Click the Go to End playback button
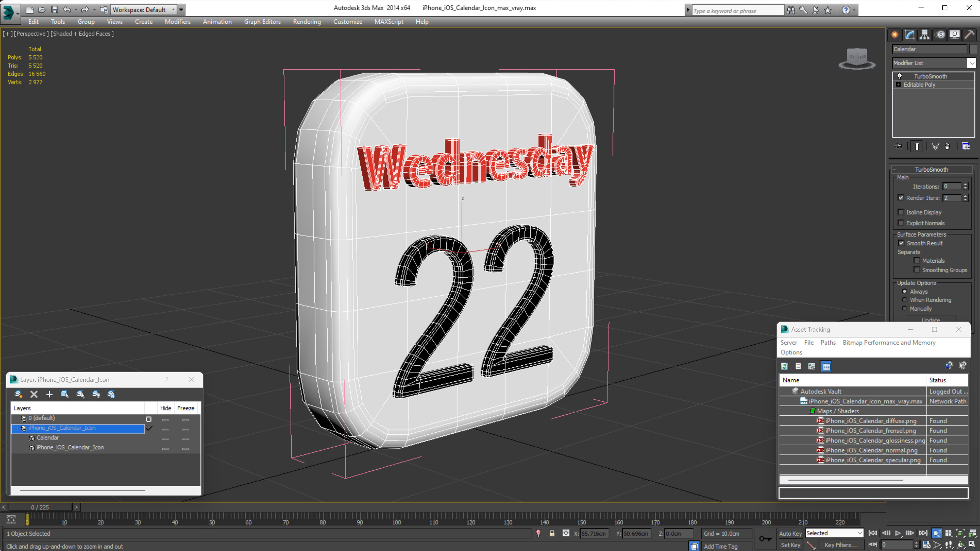 (923, 533)
